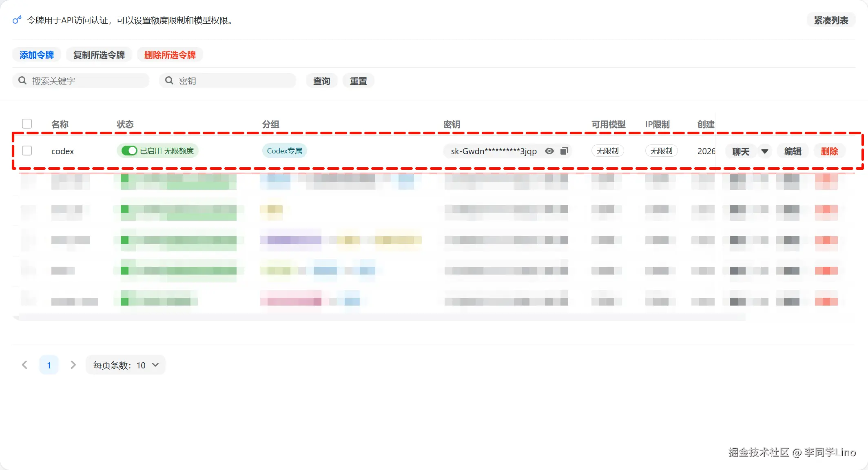Switch to 紧凑列表 view

tap(831, 20)
